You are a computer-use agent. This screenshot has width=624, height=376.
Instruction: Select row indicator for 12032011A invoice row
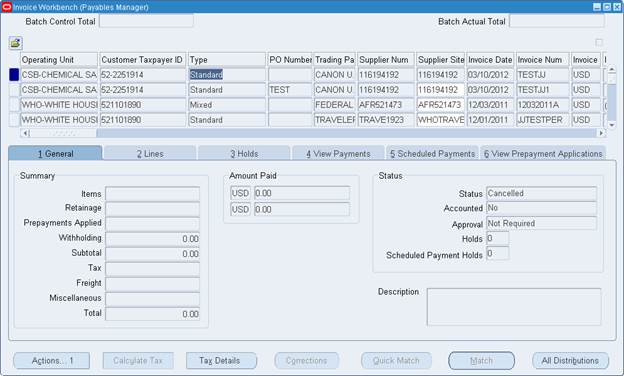tap(14, 105)
